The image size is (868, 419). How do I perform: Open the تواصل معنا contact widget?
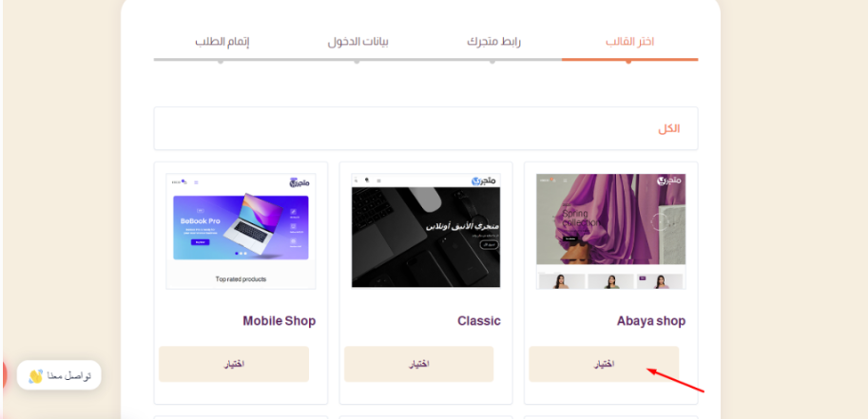click(x=59, y=376)
